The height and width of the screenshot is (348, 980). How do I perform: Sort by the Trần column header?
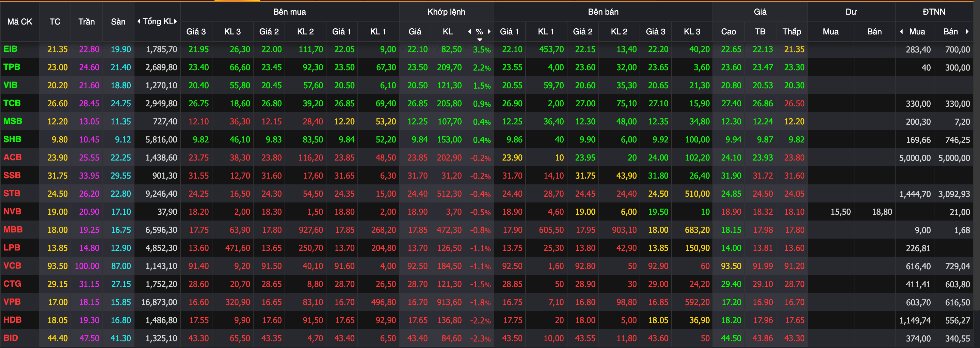pyautogui.click(x=86, y=22)
